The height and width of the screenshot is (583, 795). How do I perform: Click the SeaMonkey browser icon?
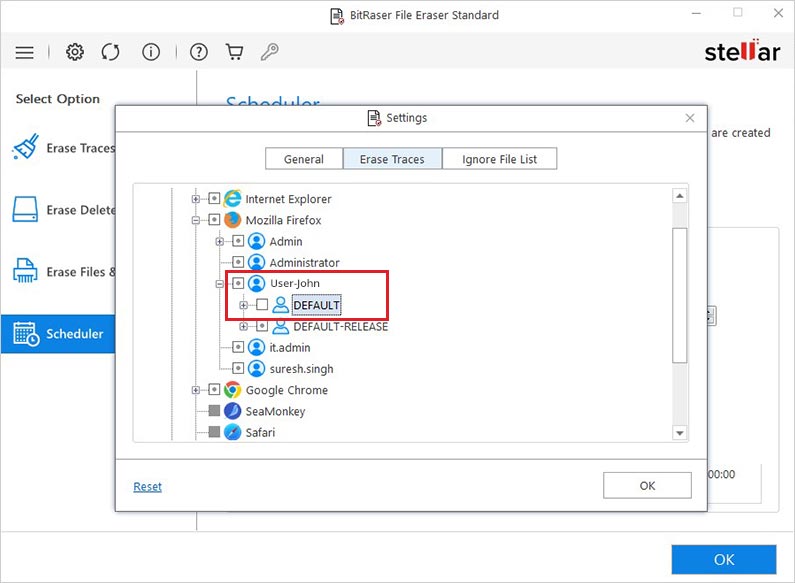(232, 411)
